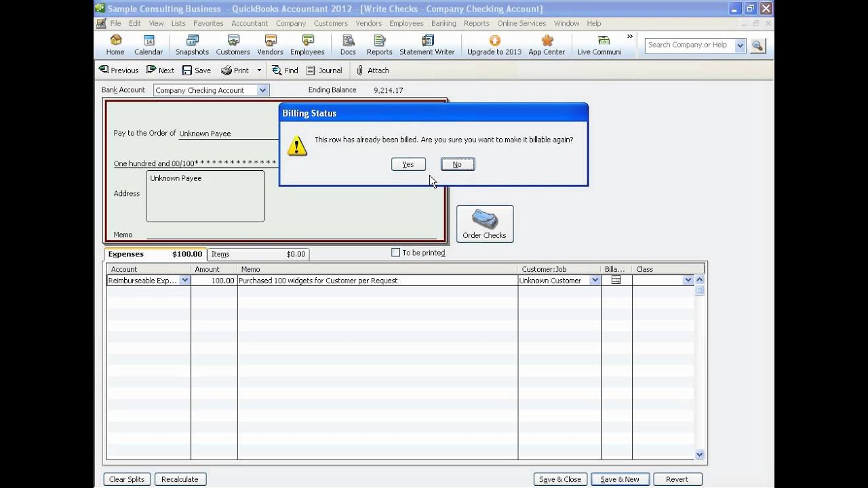
Task: Open the File menu
Action: click(116, 23)
